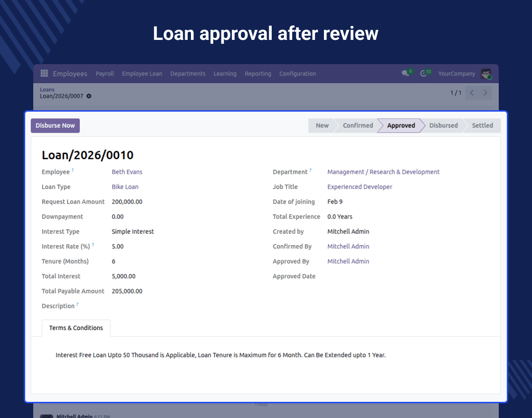The height and width of the screenshot is (418, 532).
Task: Click the Employee field help tooltip icon
Action: click(x=73, y=170)
